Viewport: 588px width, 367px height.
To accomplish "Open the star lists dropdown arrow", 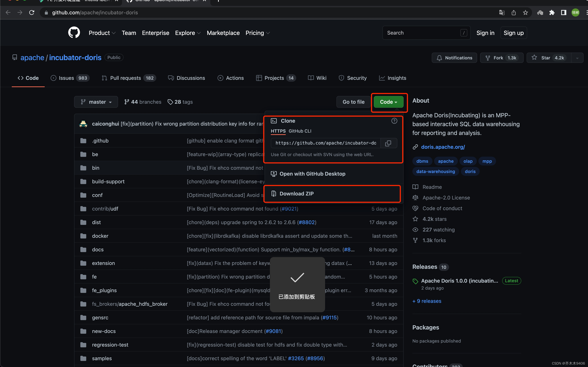I will click(x=577, y=58).
